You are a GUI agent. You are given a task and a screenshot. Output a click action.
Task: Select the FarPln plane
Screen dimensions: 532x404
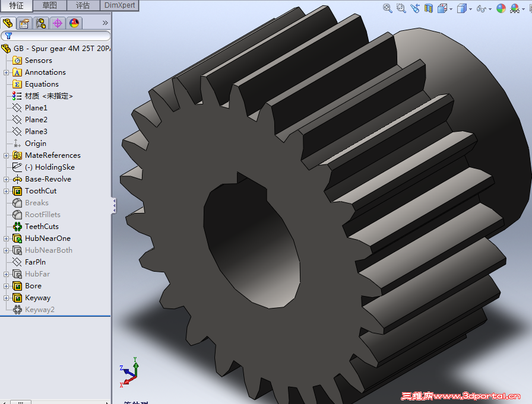coord(29,262)
